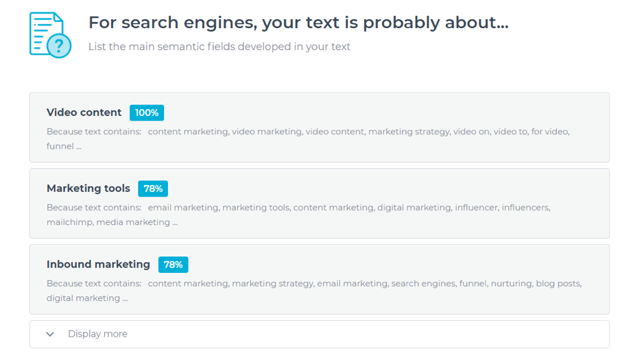This screenshot has height=351, width=644.
Task: Click 'Because text contains' in Marketing tools card
Action: coord(94,208)
